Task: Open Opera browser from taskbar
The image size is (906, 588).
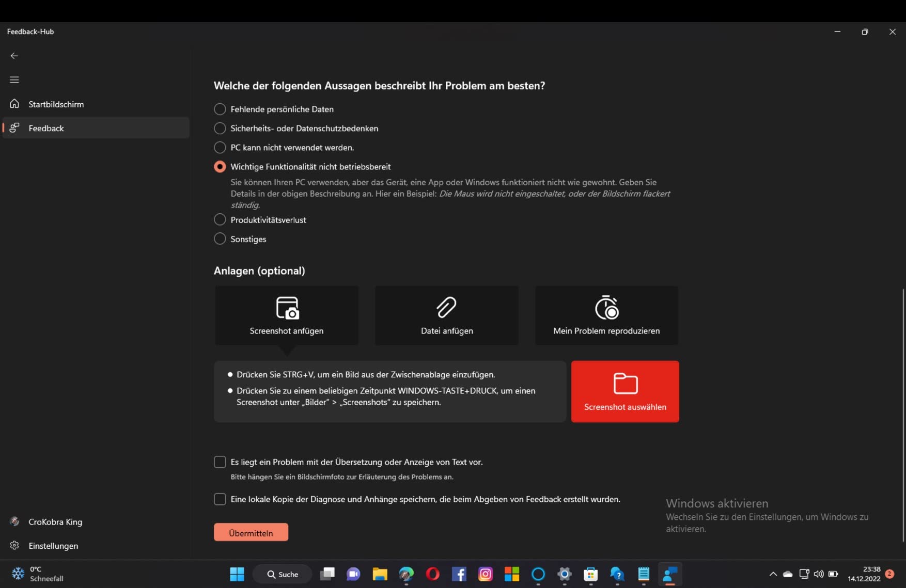Action: point(433,574)
